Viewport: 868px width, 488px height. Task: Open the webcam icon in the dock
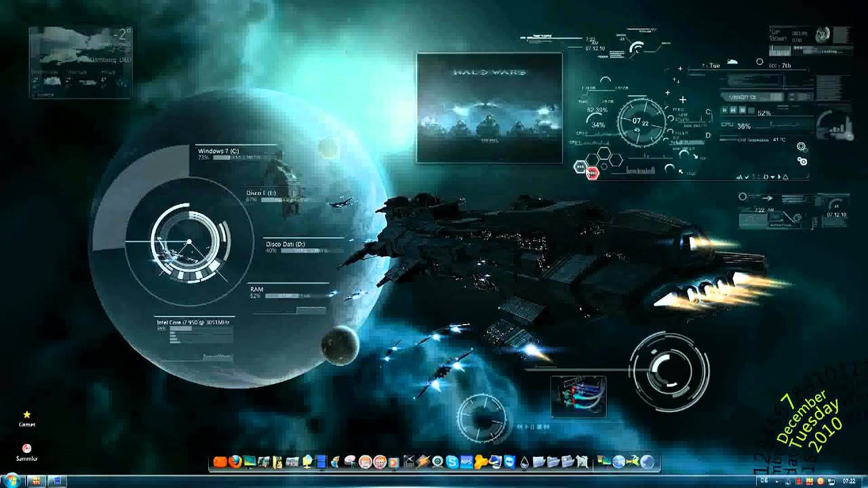point(437,462)
